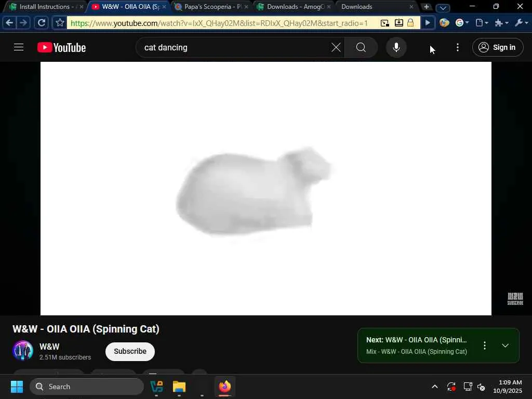Screen dimensions: 532x399
Task: Clear the search query with X
Action: 336,47
